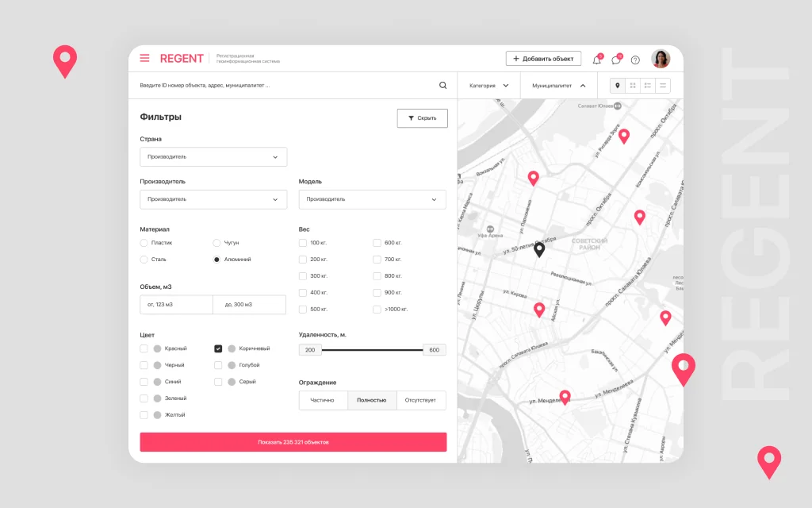The image size is (812, 508).
Task: Open the Производитель filter dropdown
Action: pyautogui.click(x=213, y=199)
